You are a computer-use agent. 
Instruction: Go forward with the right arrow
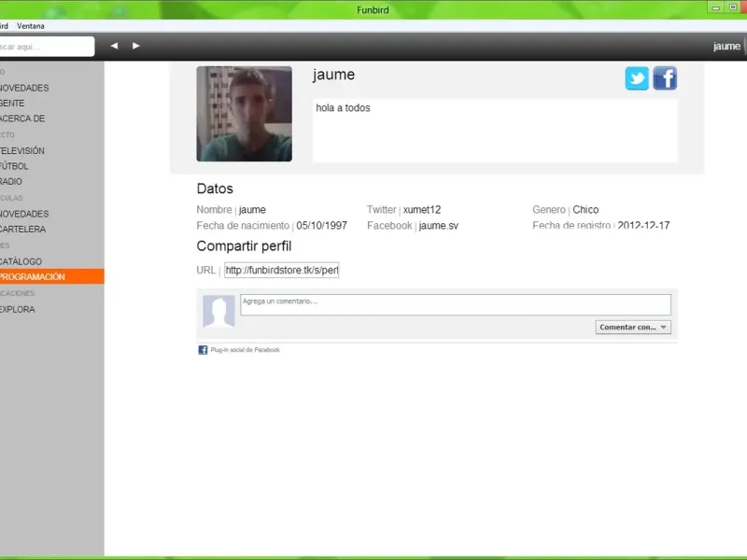[x=135, y=46]
